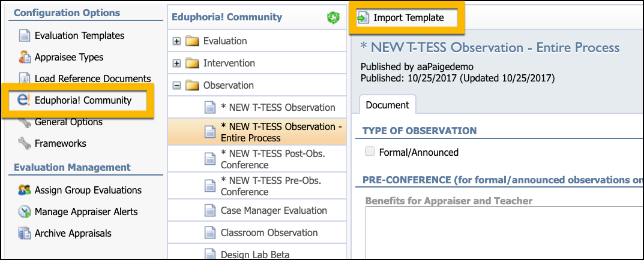Click the green refresh icon beside Eduphoria! Community

333,17
